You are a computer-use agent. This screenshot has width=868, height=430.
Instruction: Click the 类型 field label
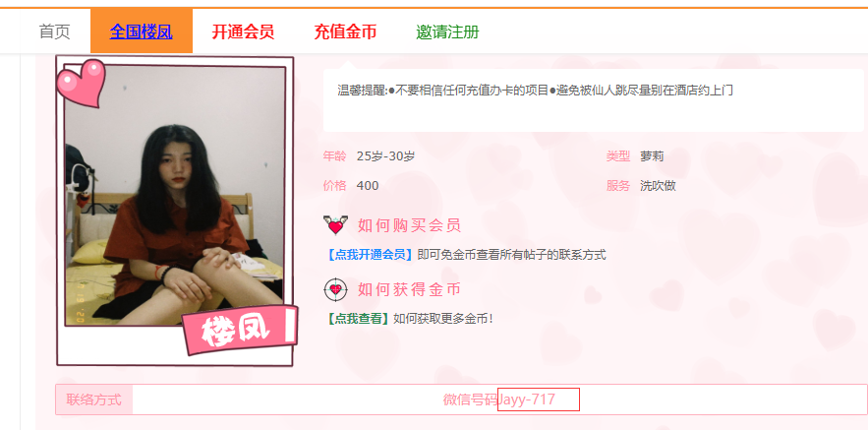click(x=618, y=156)
